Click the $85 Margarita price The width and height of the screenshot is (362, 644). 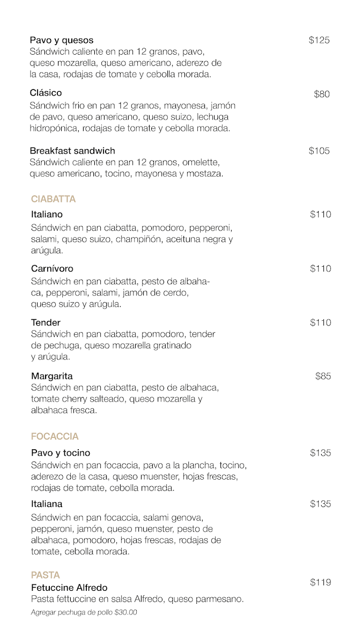323,376
